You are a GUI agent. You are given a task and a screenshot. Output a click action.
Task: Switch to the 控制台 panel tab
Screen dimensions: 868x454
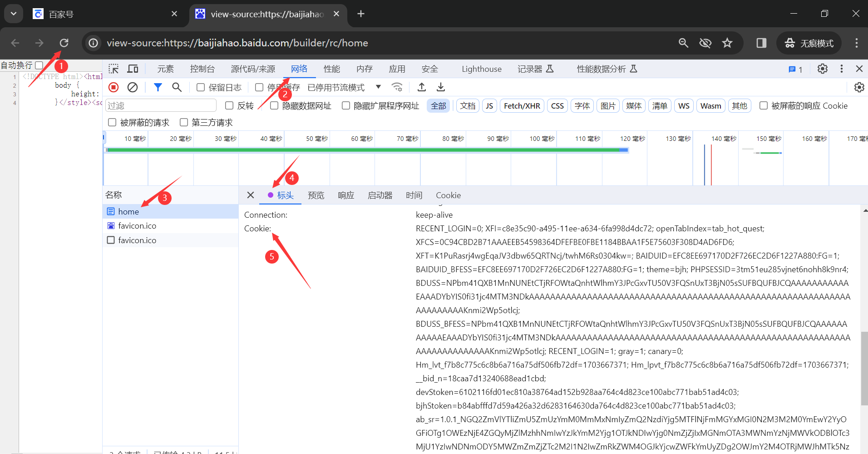pos(202,69)
